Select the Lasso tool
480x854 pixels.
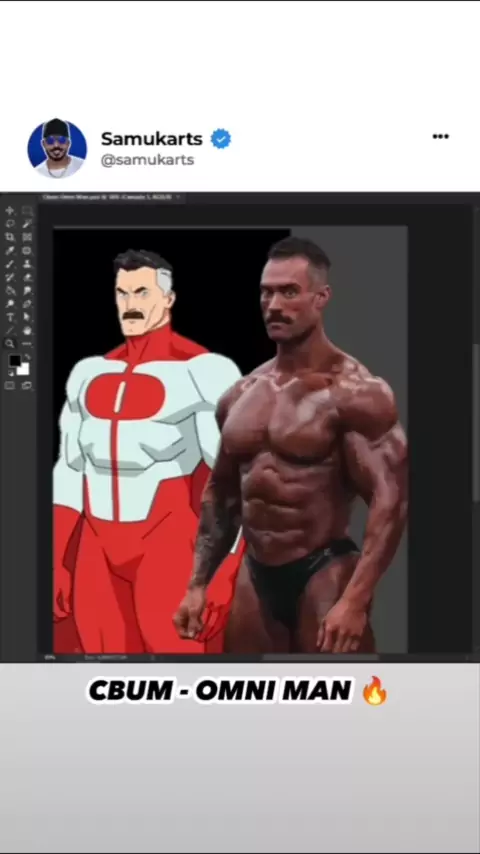[x=9, y=224]
